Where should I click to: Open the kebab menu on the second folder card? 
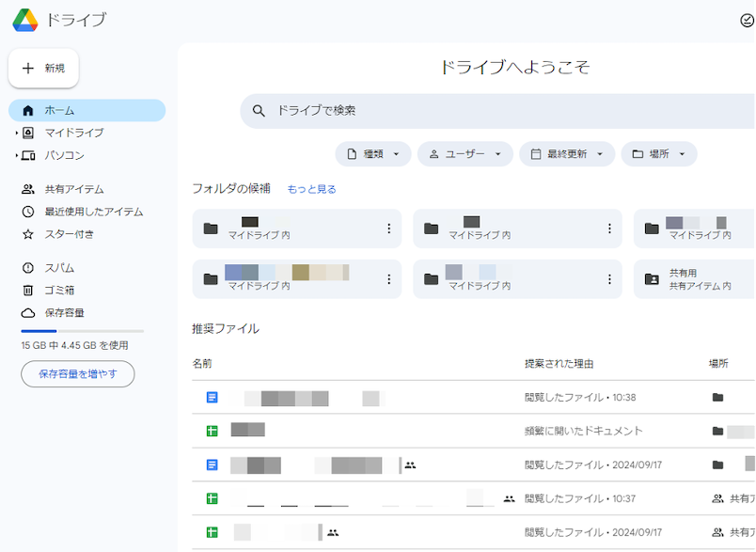click(609, 229)
